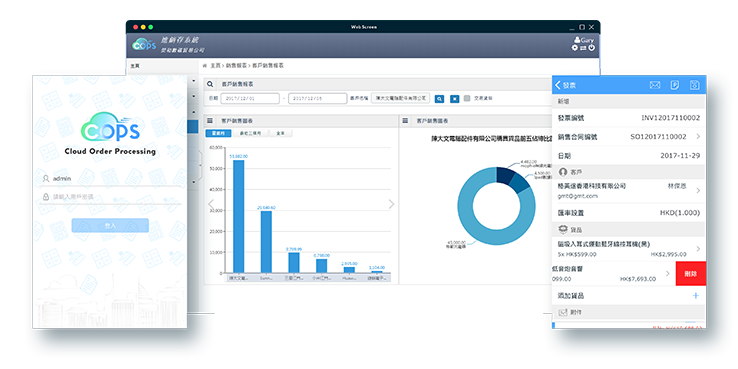The width and height of the screenshot is (738, 369).
Task: Click the tallest 53,982.00 bar in chart
Action: (239, 217)
